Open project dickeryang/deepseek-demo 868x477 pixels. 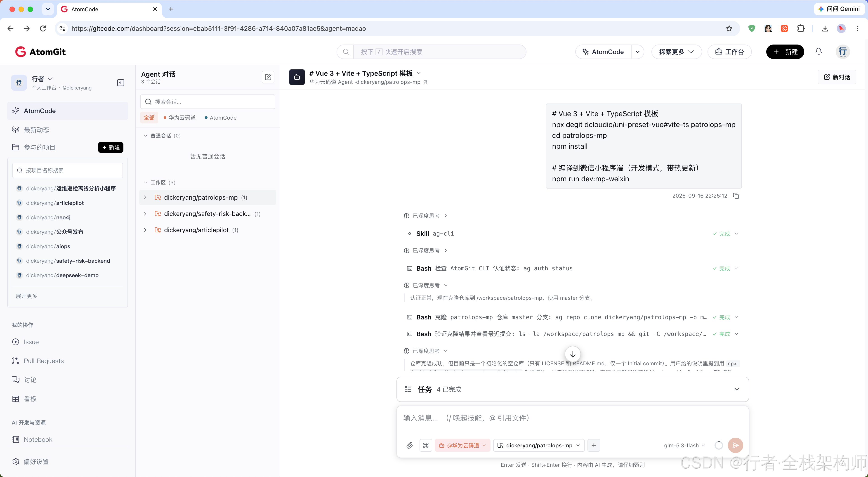(62, 275)
